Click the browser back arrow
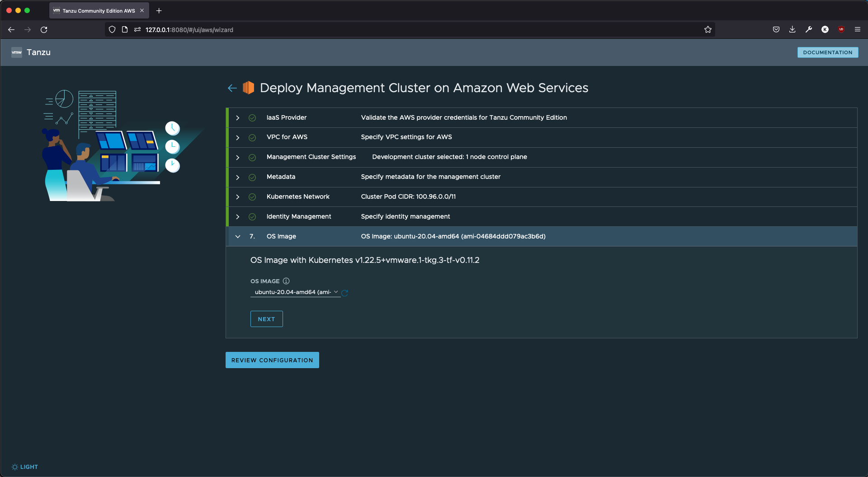This screenshot has height=477, width=868. 11,30
